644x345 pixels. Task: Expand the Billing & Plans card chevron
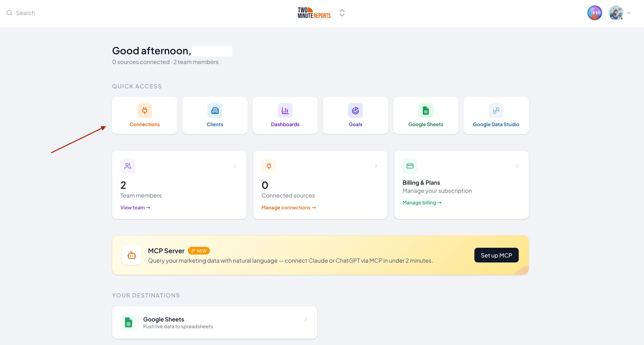(x=517, y=166)
